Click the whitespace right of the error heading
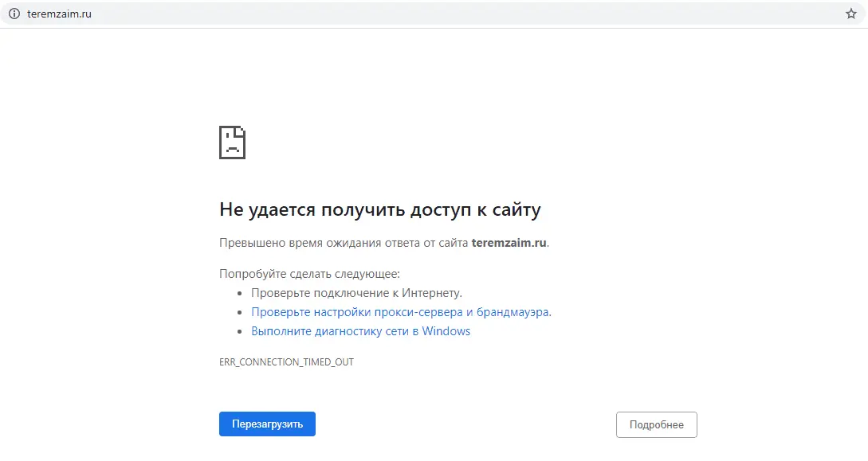 [678, 209]
